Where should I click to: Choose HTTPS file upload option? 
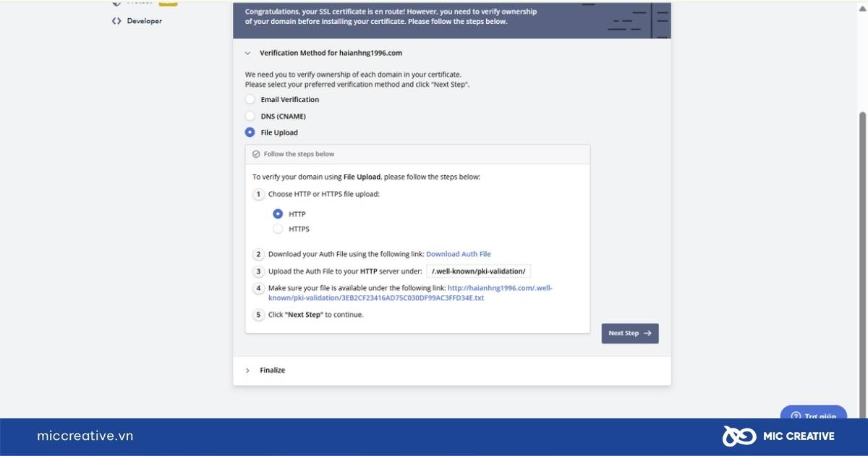pyautogui.click(x=278, y=229)
